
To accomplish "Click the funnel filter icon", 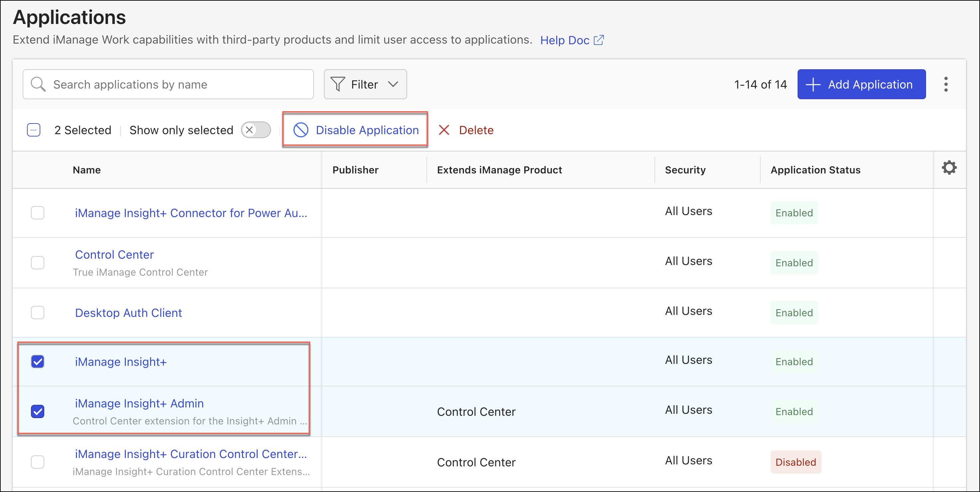I will click(x=338, y=84).
